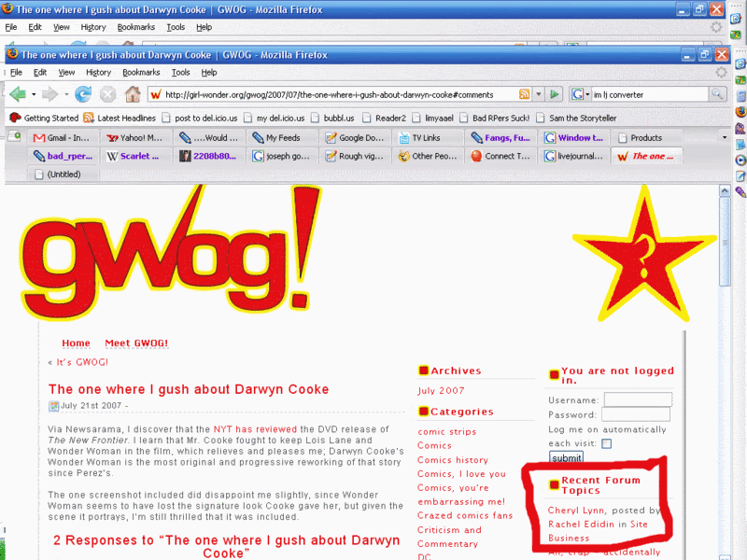
Task: Switch to the Google Do... tab
Action: pos(355,138)
